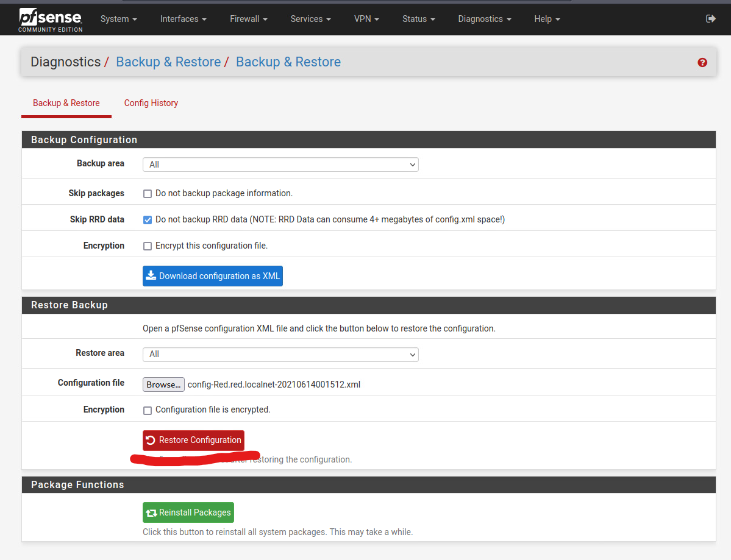The height and width of the screenshot is (560, 731).
Task: Open the Services menu
Action: pyautogui.click(x=310, y=19)
